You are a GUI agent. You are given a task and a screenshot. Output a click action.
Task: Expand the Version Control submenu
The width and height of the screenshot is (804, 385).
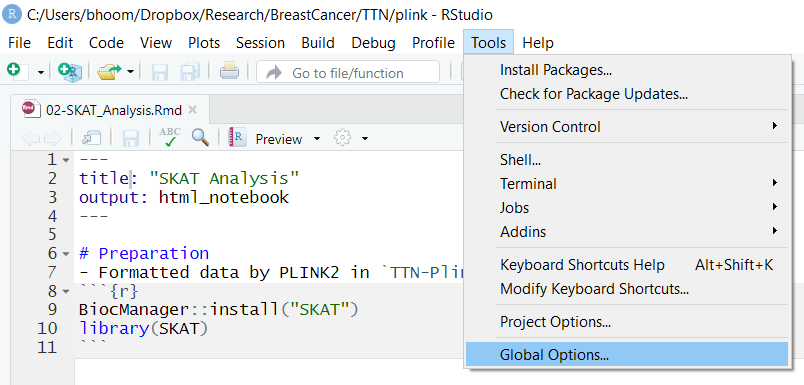point(626,127)
